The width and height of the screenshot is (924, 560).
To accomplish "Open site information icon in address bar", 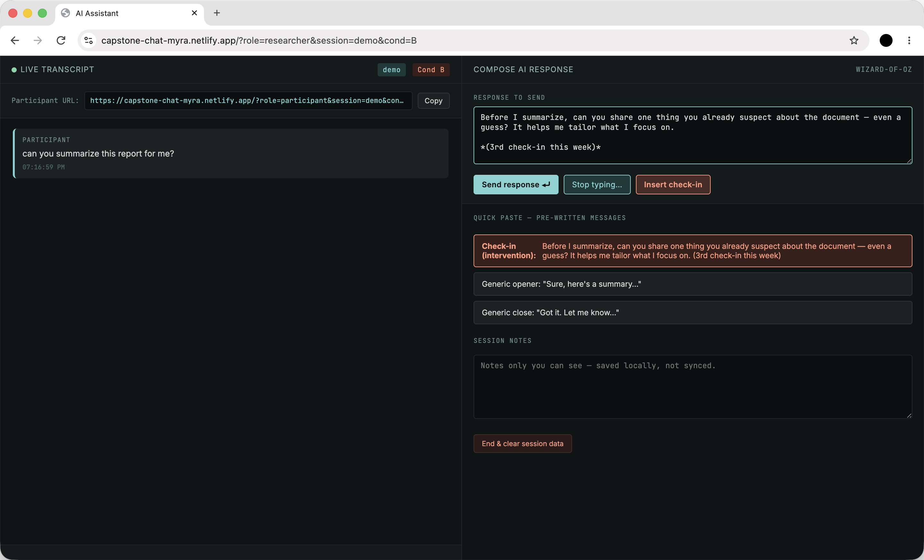I will pos(89,40).
